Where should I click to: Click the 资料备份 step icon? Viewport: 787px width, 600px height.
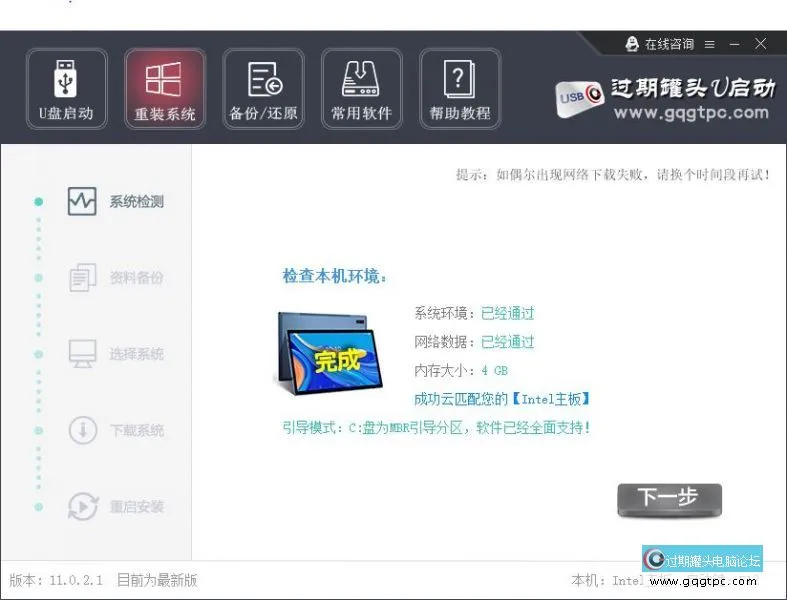(82, 278)
